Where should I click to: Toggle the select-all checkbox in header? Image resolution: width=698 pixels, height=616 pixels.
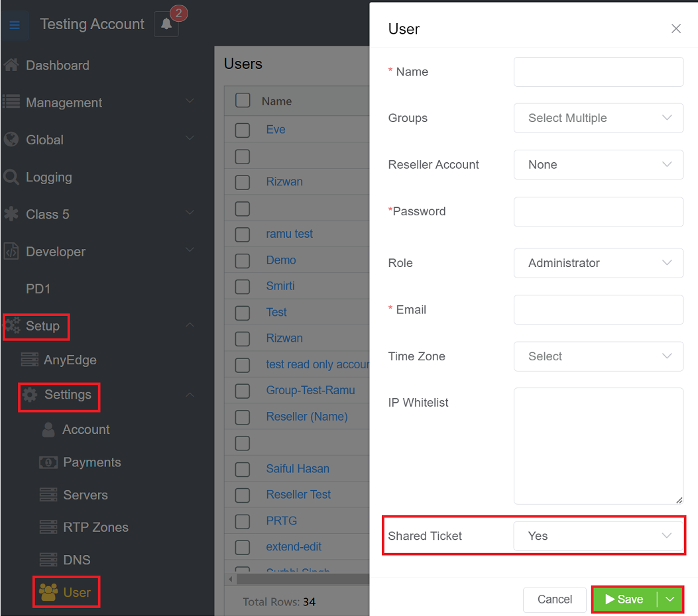click(243, 101)
